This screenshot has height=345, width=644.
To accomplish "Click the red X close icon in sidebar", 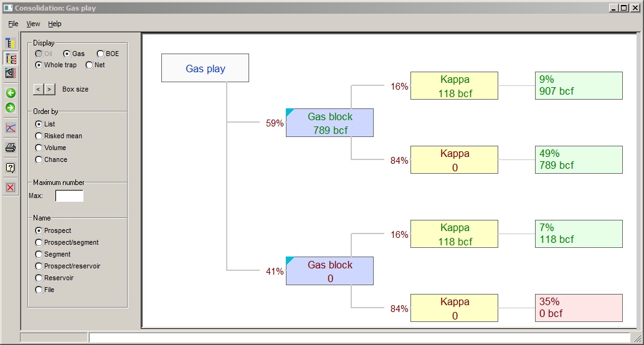I will [x=10, y=187].
